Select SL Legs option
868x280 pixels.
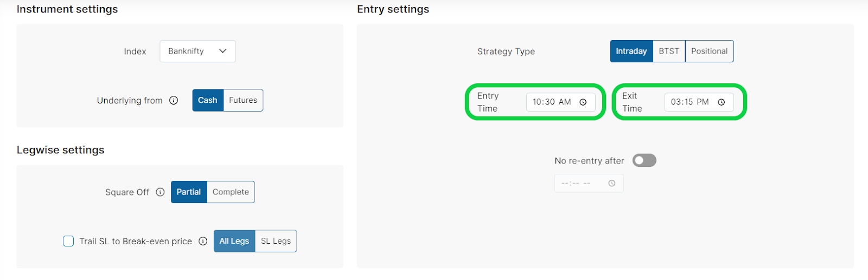[276, 241]
